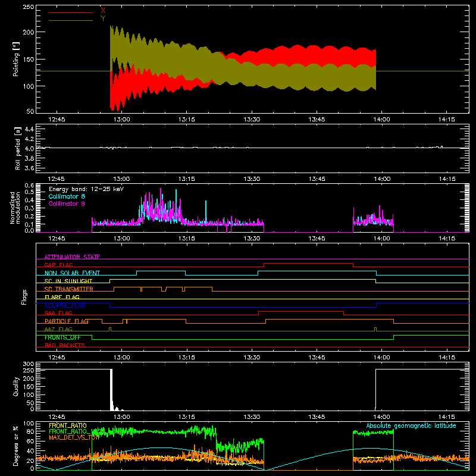
Task: Click 13:00 time label under Roll period plot
Action: (x=122, y=179)
